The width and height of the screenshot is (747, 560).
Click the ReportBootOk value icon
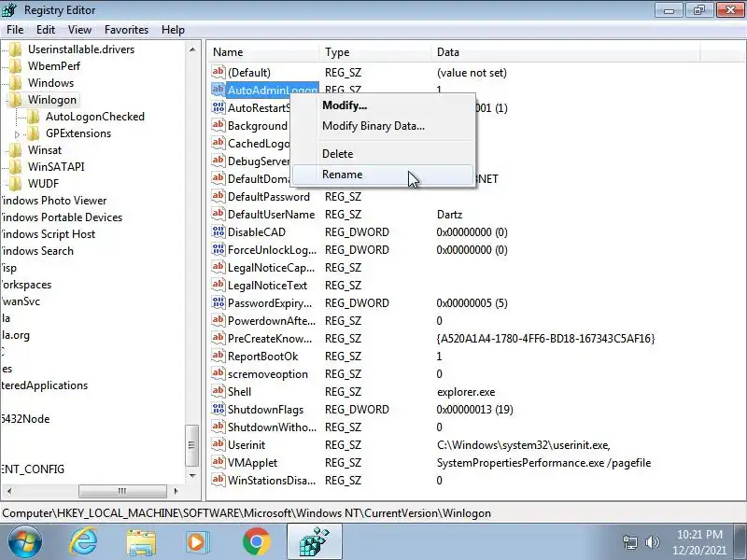tap(218, 357)
